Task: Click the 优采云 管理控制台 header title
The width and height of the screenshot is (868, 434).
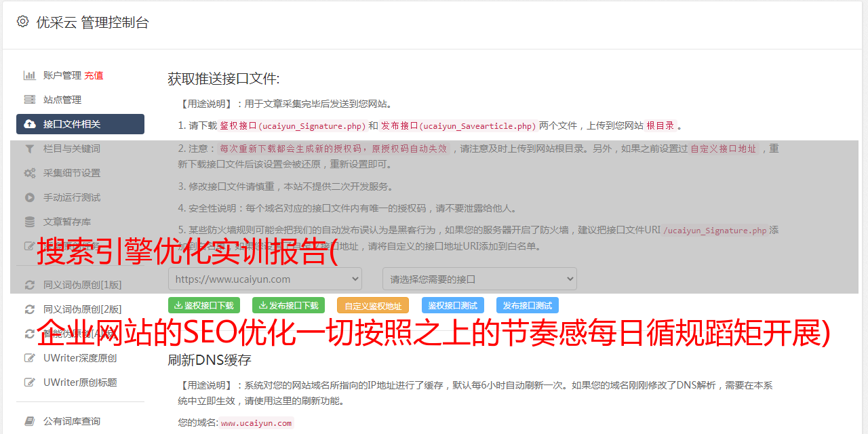Action: click(92, 22)
